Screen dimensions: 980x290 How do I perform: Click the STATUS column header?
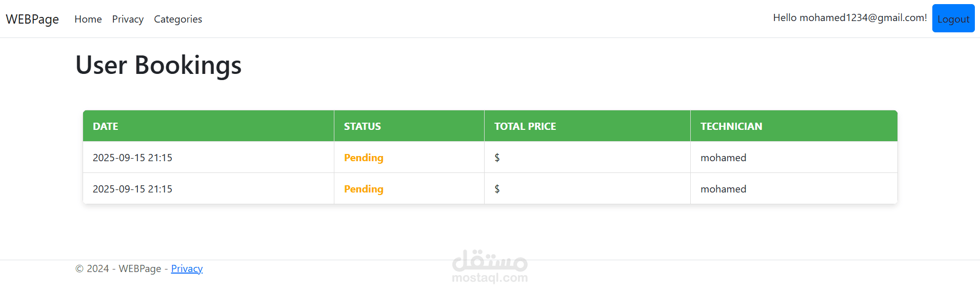coord(362,126)
